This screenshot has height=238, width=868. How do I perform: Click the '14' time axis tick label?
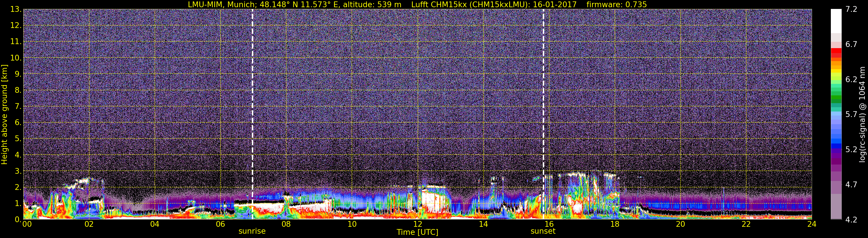coord(483,224)
